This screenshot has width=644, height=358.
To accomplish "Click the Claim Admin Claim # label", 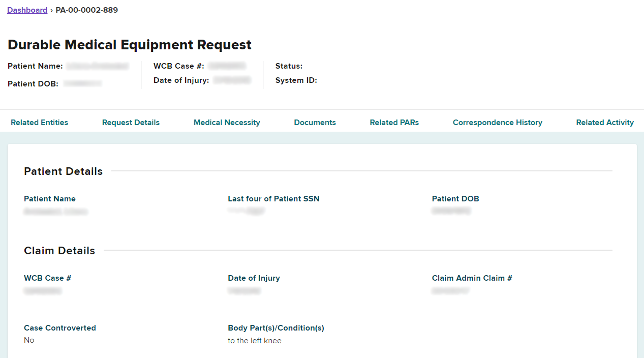I will [x=472, y=278].
